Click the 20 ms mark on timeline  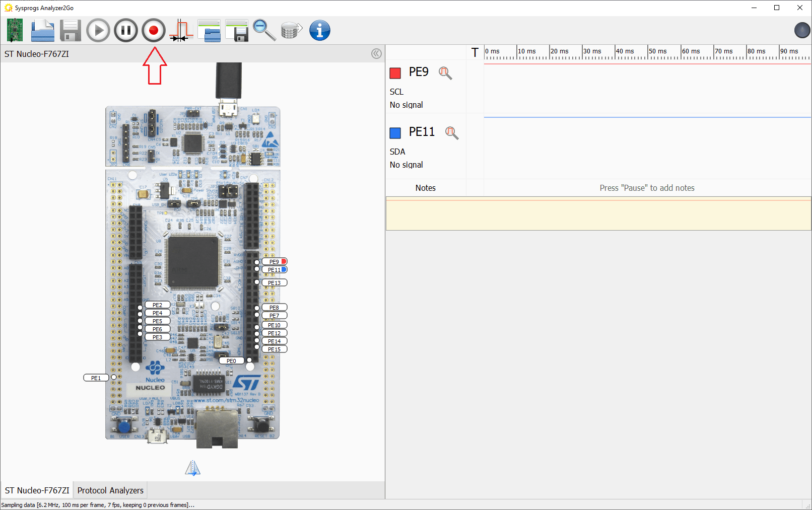tap(559, 51)
